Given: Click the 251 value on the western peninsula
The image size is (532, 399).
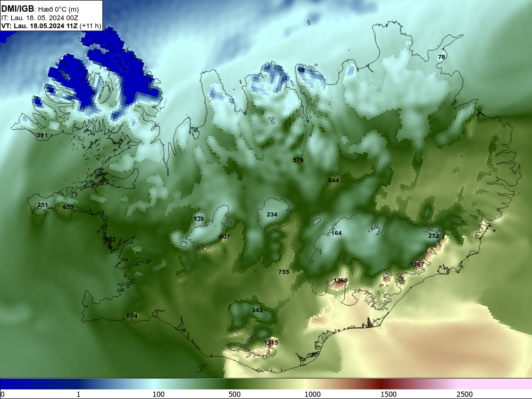Looking at the screenshot, I should [x=43, y=205].
